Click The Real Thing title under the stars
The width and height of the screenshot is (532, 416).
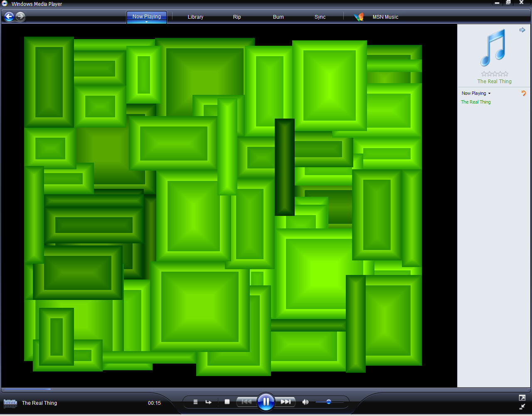coord(495,82)
